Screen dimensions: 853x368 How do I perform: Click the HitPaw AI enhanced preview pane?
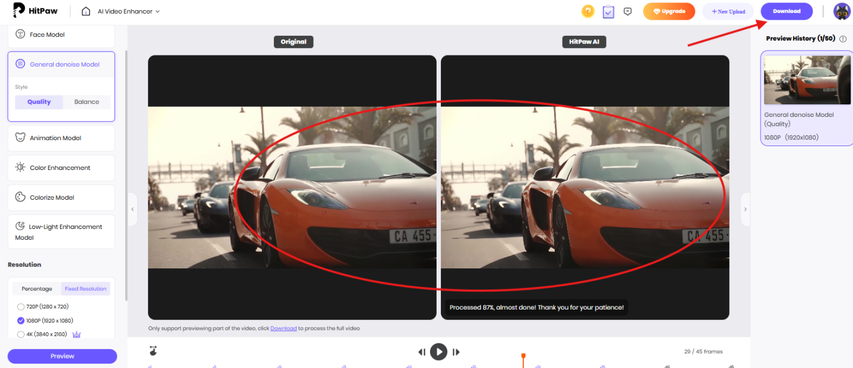[x=585, y=187]
